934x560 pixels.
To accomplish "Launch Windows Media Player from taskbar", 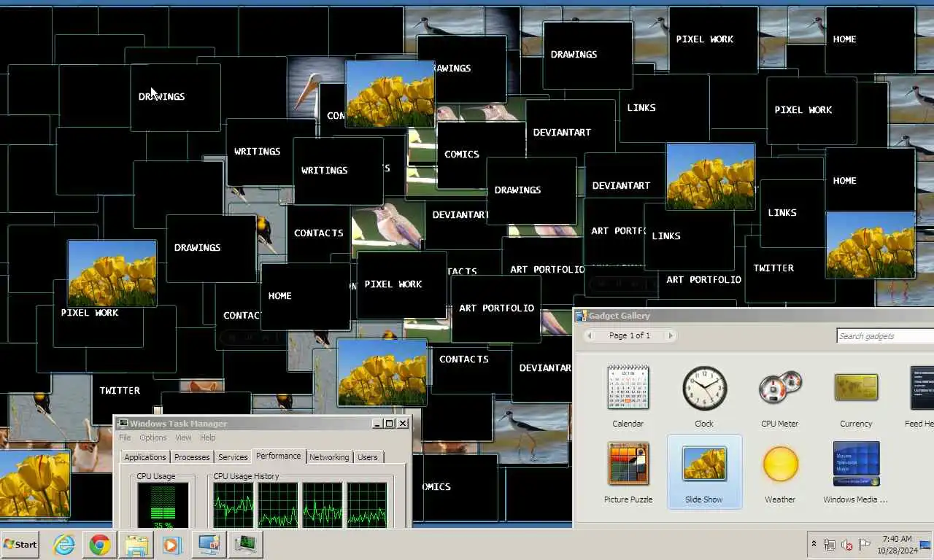I will pyautogui.click(x=171, y=544).
